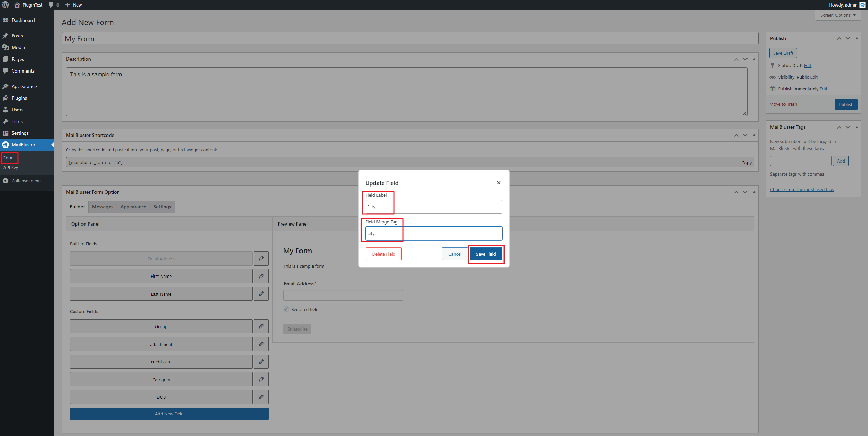Screen dimensions: 868x436
Task: Switch to the Appearance tab
Action: pyautogui.click(x=133, y=207)
